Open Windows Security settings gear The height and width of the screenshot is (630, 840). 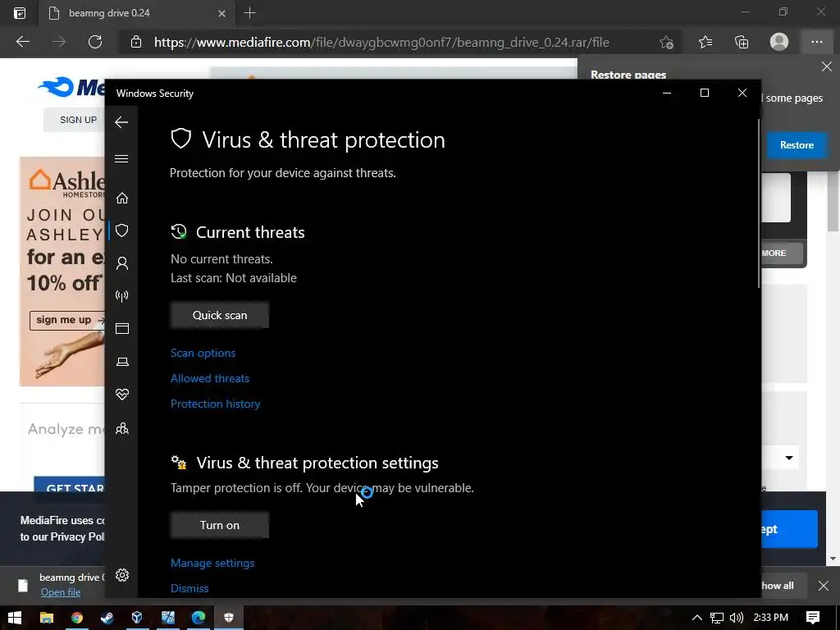pyautogui.click(x=122, y=575)
